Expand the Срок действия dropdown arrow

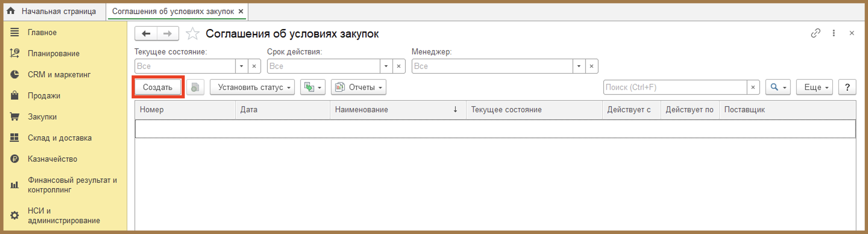(x=386, y=66)
